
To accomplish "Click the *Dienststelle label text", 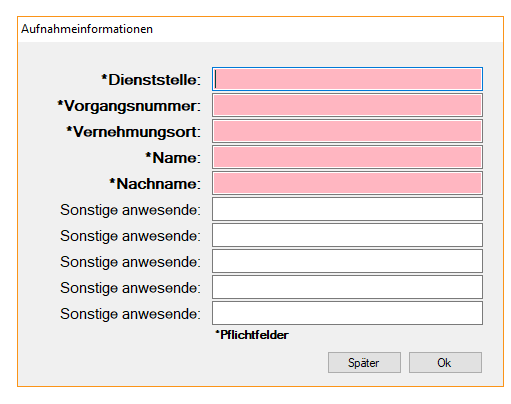I will (151, 80).
